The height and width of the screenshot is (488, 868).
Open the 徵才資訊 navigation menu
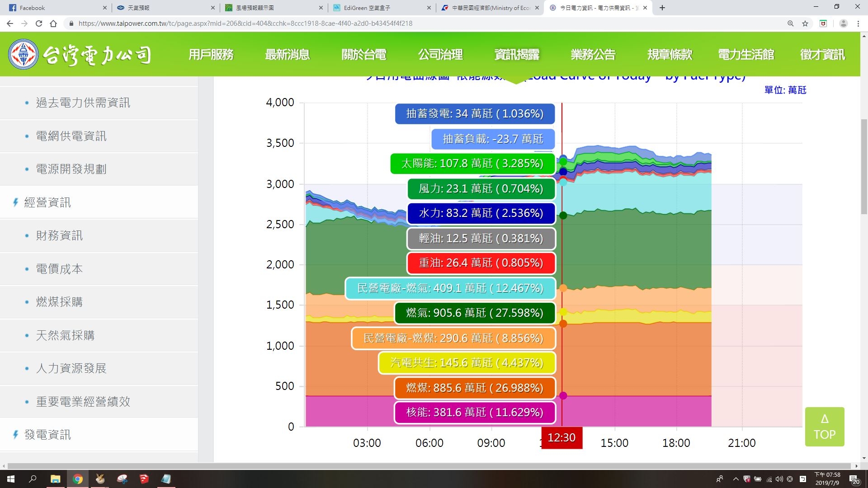click(822, 55)
